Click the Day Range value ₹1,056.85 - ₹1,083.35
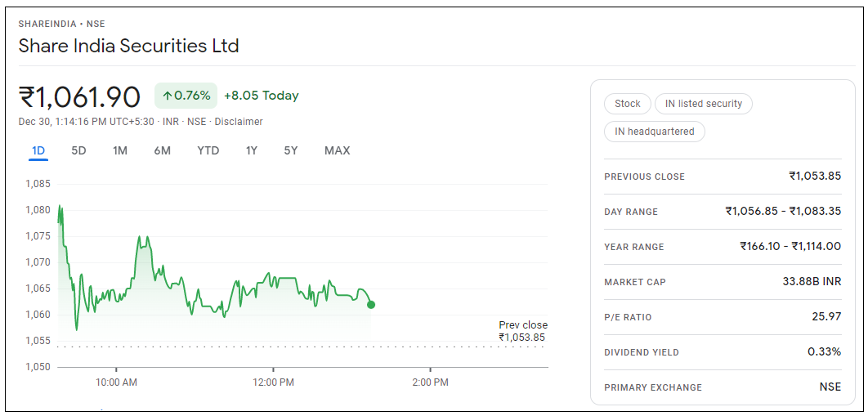Screen dimensions: 868x416 783,212
